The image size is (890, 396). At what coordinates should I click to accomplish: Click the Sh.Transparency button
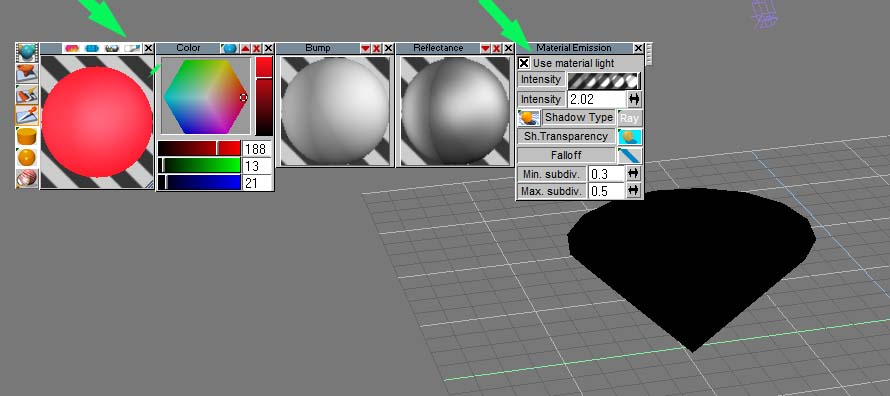pyautogui.click(x=566, y=137)
